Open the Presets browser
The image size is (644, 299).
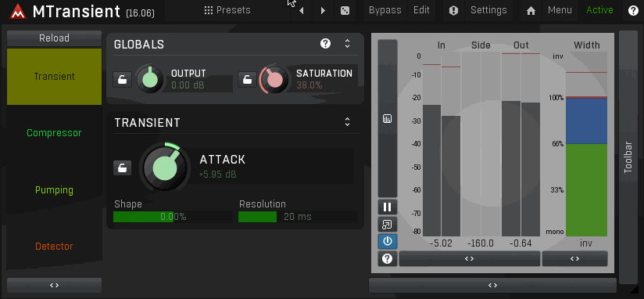pyautogui.click(x=227, y=10)
